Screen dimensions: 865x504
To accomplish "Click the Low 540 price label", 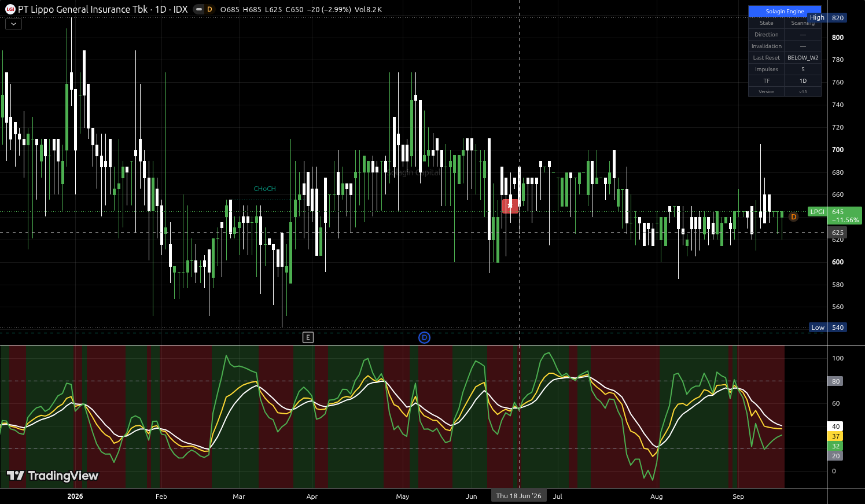I will 828,328.
